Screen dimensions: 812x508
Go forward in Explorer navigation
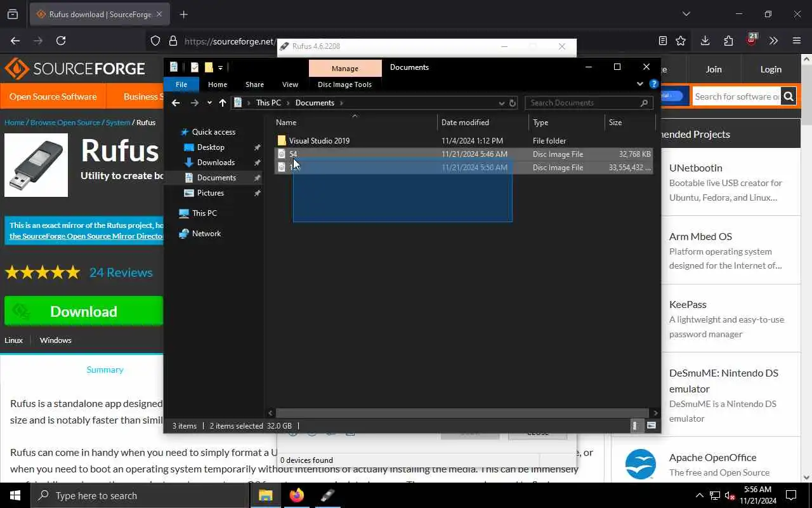[195, 103]
